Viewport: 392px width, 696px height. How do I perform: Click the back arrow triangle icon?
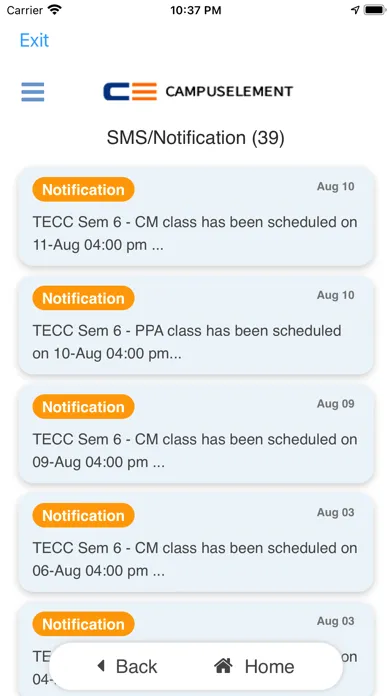101,665
